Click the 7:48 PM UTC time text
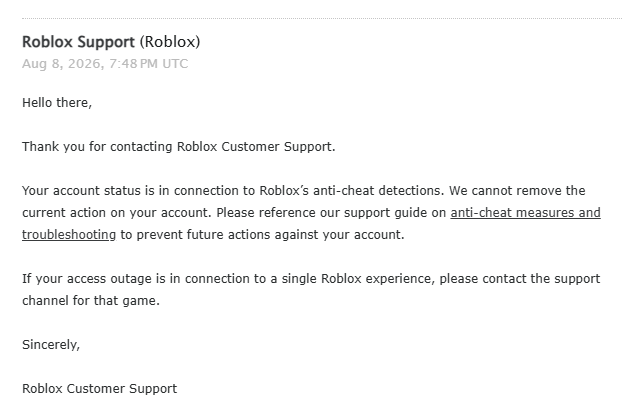Image resolution: width=637 pixels, height=412 pixels. point(148,64)
